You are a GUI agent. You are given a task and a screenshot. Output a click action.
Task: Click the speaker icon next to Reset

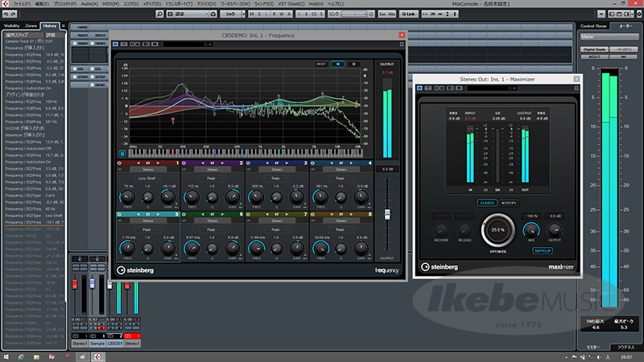click(337, 63)
